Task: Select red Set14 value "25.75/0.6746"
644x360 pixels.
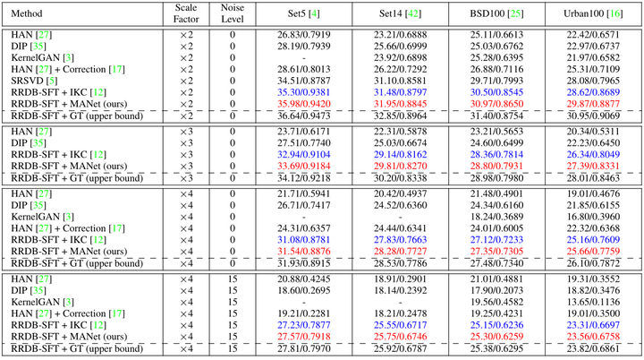Action: pos(401,337)
